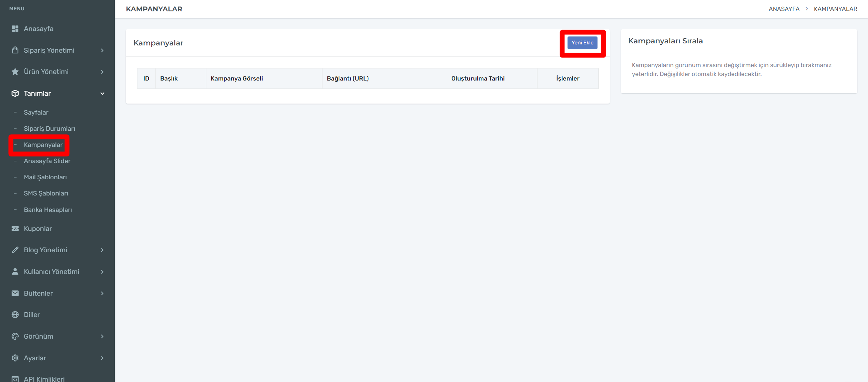Expand the Ayarlar submenu arrow
Viewport: 868px width, 382px height.
pyautogui.click(x=102, y=358)
